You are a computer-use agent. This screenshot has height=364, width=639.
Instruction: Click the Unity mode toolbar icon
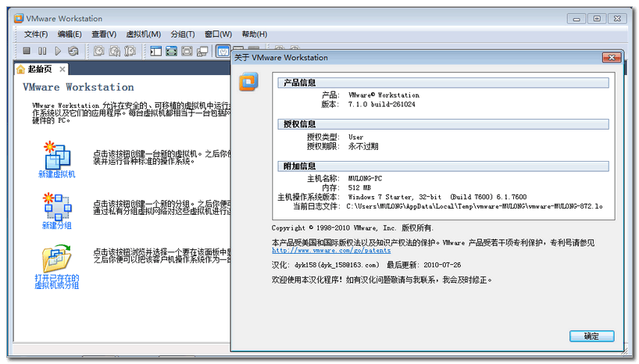point(202,51)
